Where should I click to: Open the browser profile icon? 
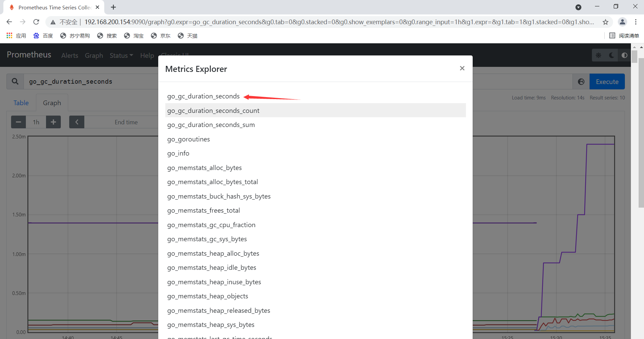pos(622,22)
